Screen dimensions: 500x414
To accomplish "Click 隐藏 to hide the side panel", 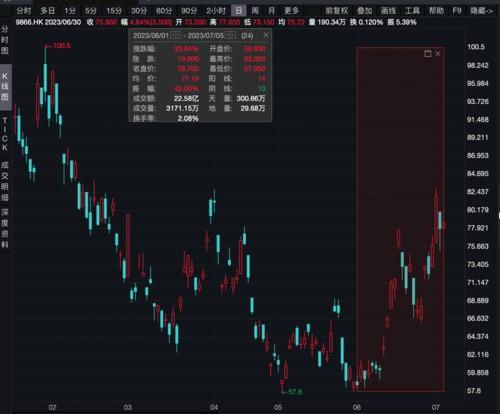I will pyautogui.click(x=481, y=11).
